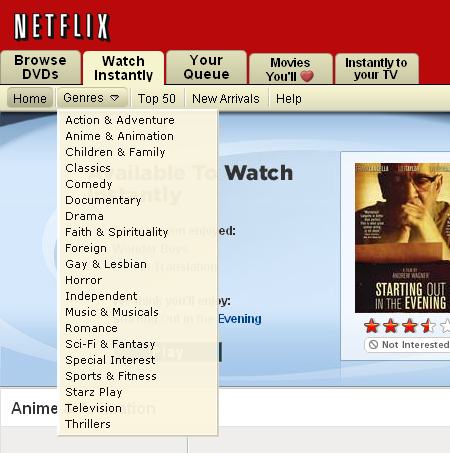
Task: Choose Starz Play from genres
Action: coord(94,392)
